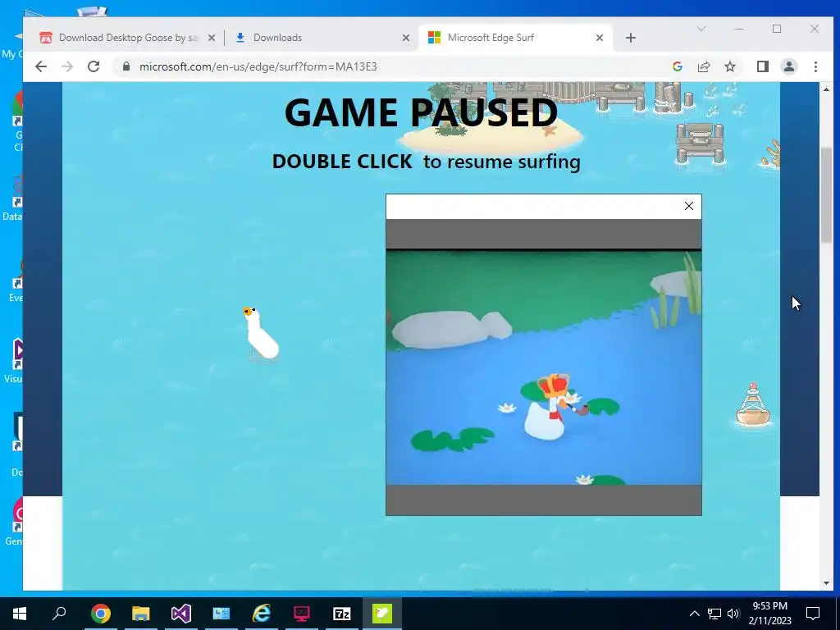Open the Windows Start menu
Screen dimensions: 840x630
pyautogui.click(x=20, y=614)
